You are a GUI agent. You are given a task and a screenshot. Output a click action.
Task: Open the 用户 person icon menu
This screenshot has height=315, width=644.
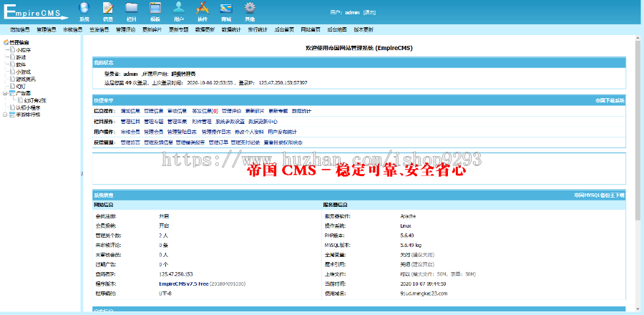pos(179,11)
